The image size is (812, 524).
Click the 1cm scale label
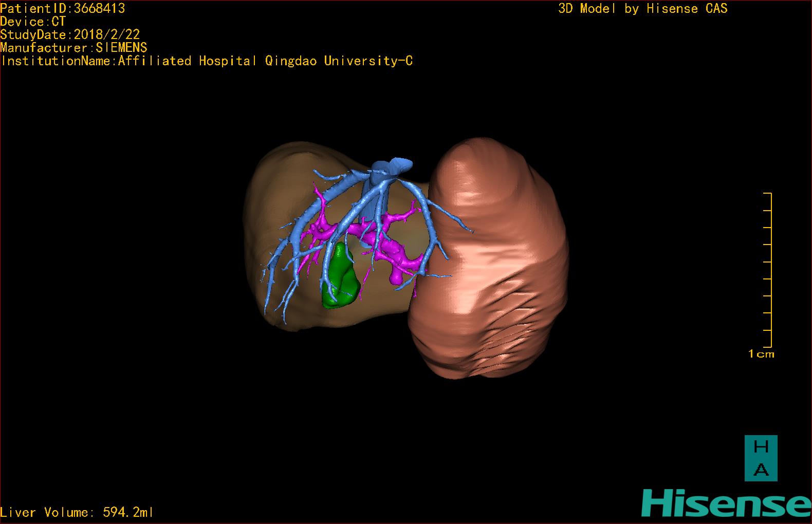pyautogui.click(x=761, y=354)
